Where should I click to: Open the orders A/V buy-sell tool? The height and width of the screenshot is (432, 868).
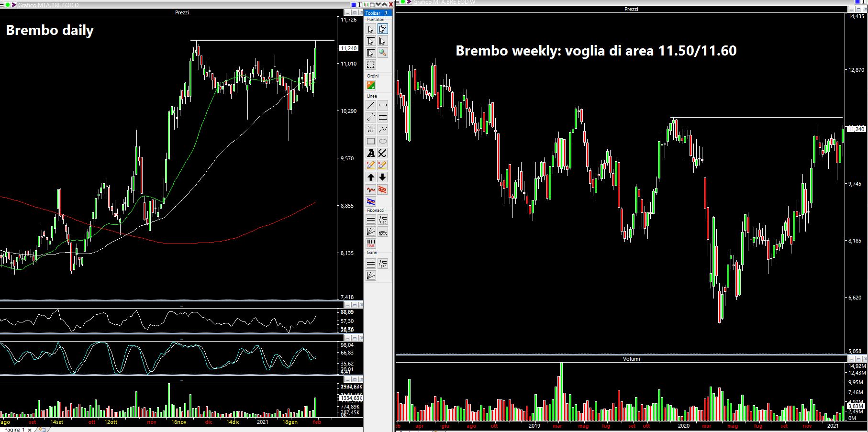click(x=370, y=85)
